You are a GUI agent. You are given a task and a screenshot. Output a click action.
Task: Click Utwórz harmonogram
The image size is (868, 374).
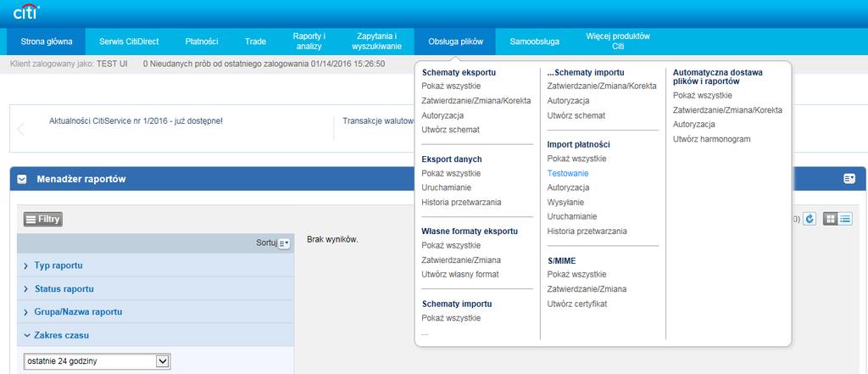click(x=711, y=139)
